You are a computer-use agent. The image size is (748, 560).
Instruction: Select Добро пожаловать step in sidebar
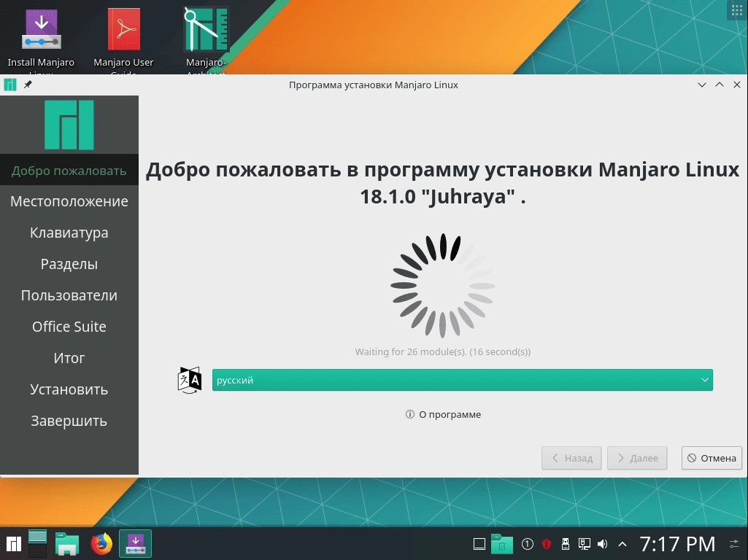point(69,170)
